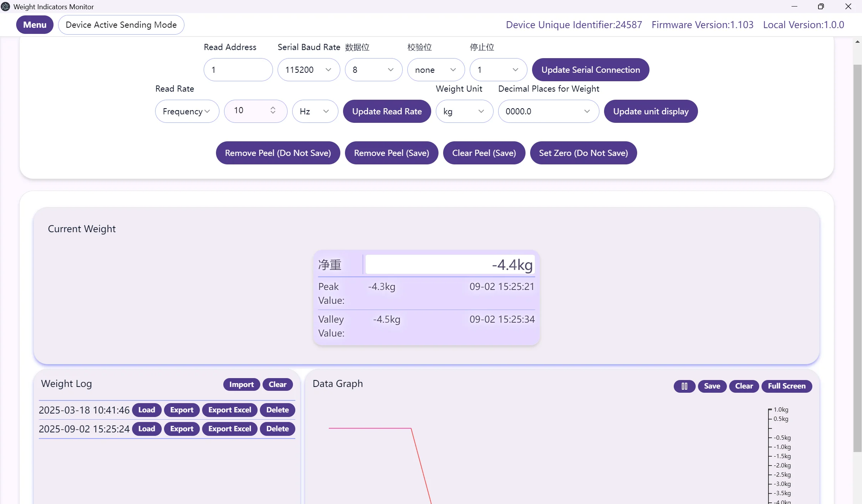The width and height of the screenshot is (862, 504).
Task: Click Set Zero (Do Not Save)
Action: tap(583, 153)
